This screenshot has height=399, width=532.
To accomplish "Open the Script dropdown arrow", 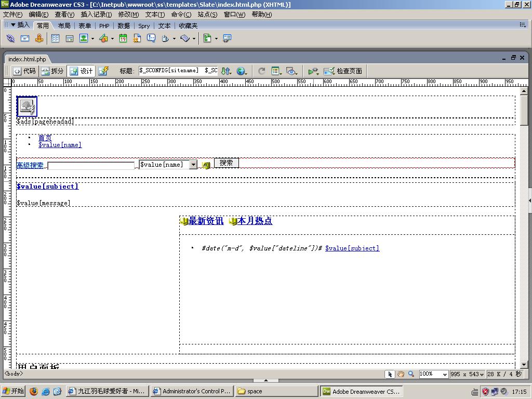I will [x=194, y=38].
